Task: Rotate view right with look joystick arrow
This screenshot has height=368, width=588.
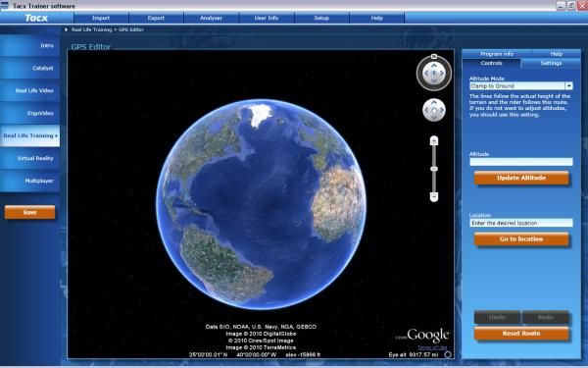Action: (x=442, y=74)
